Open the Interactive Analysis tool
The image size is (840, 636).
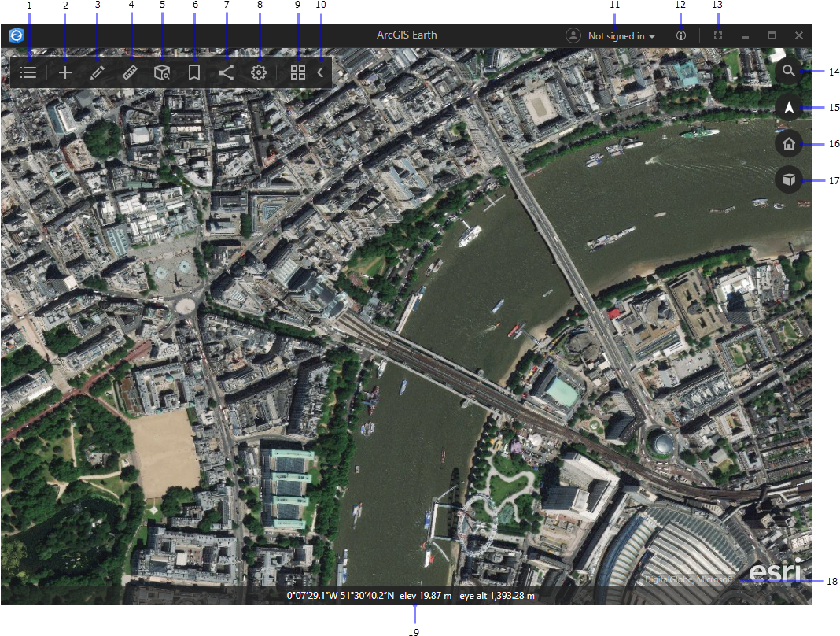(x=162, y=73)
